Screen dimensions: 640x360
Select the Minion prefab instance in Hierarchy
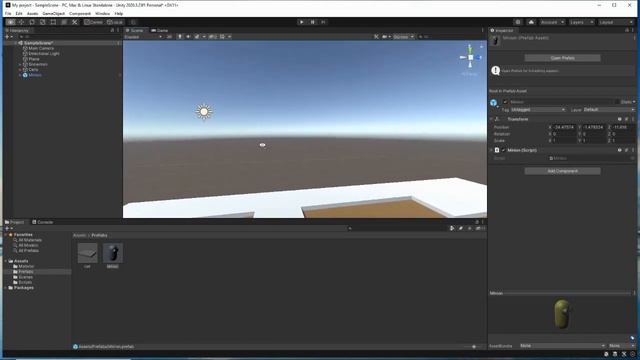click(35, 75)
